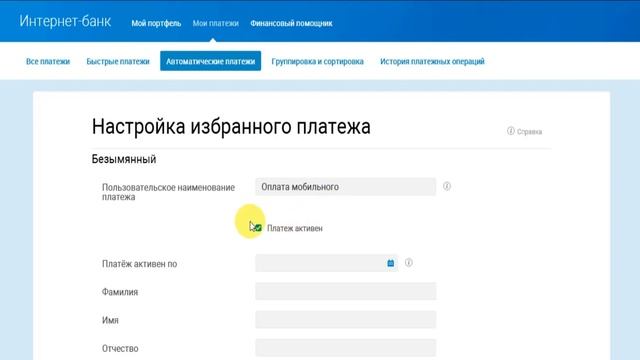Click the Имя input field
Viewport: 640px width, 360px height.
pyautogui.click(x=345, y=319)
